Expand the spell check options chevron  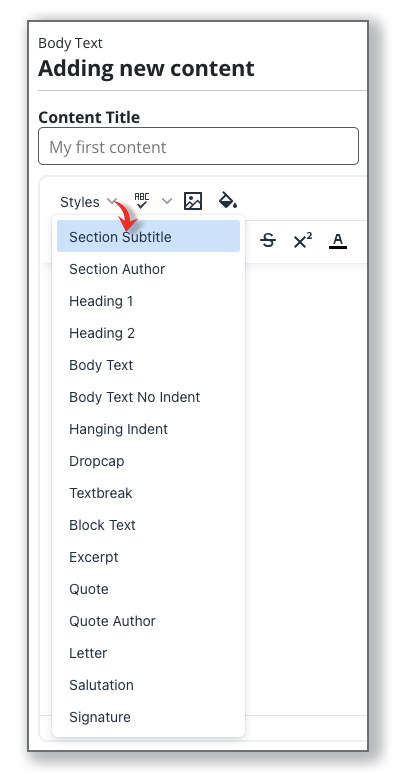[x=167, y=201]
